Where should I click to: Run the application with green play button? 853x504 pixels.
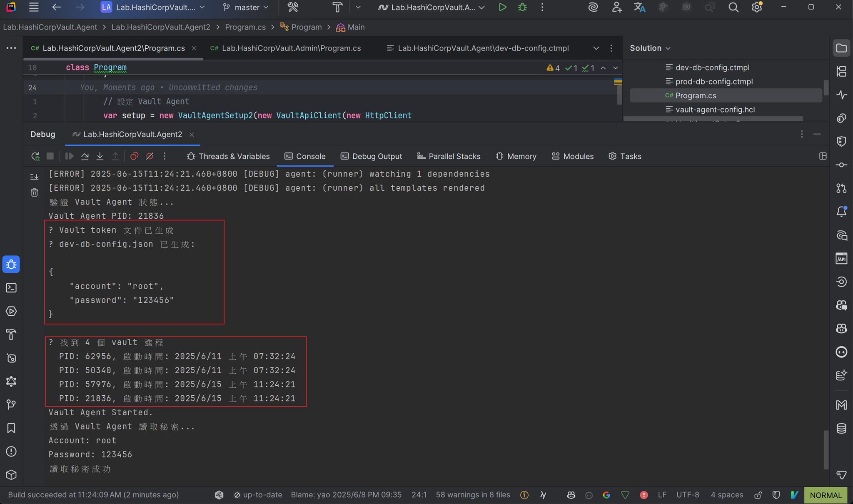point(502,7)
